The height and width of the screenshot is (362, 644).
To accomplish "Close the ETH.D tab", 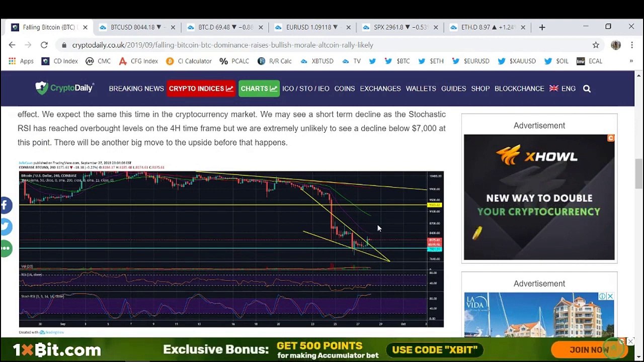I will click(523, 27).
